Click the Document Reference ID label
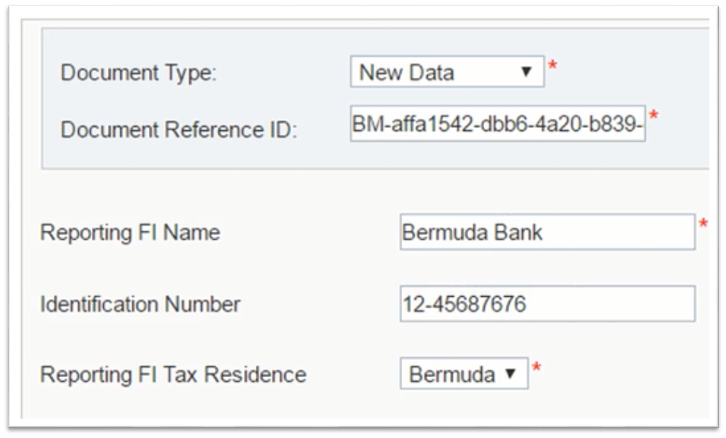Screen dimensions: 726x438 coord(179,130)
